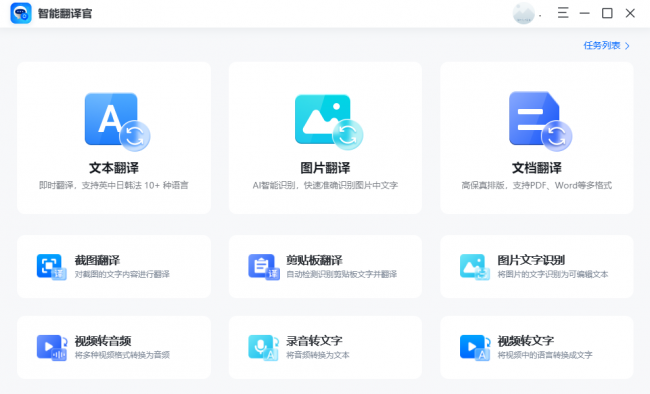This screenshot has height=394, width=650.
Task: Close the 智能翻译官 window
Action: pyautogui.click(x=630, y=13)
